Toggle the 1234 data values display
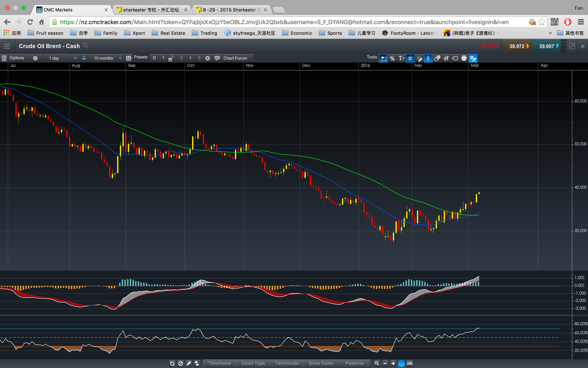Viewport: 588px width, 368px height. tap(410, 363)
